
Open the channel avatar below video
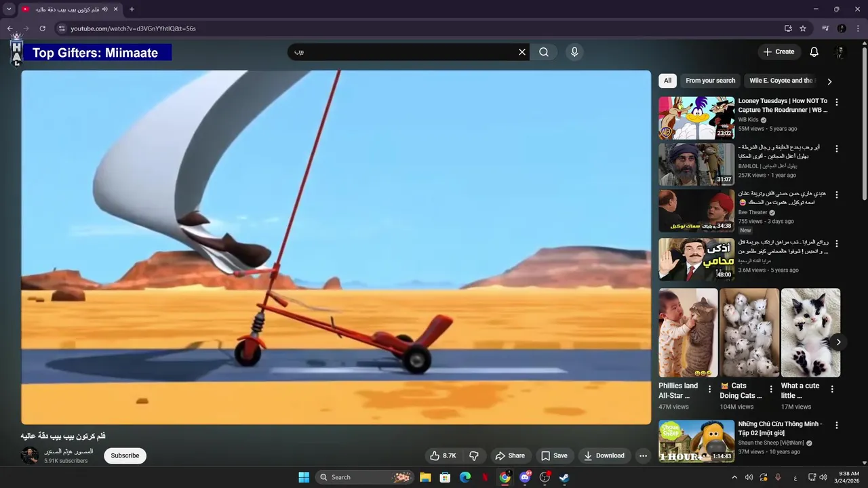(29, 455)
